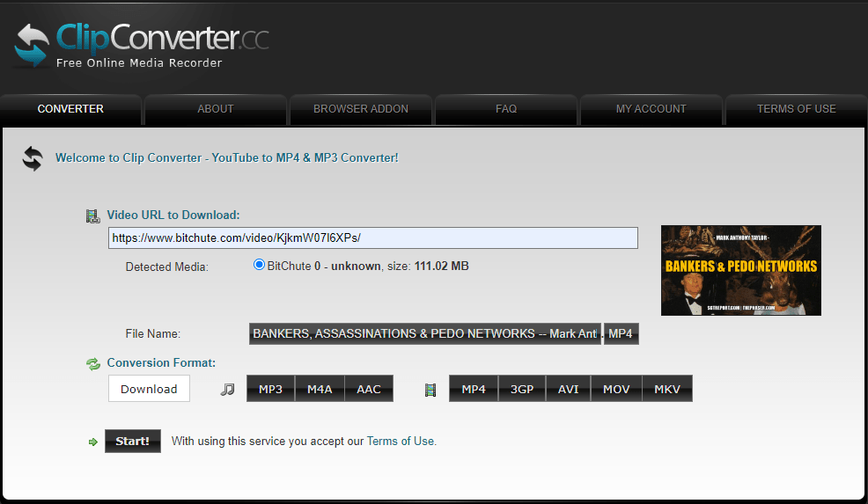Viewport: 868px width, 504px height.
Task: Open the Terms of Use link
Action: pyautogui.click(x=401, y=442)
